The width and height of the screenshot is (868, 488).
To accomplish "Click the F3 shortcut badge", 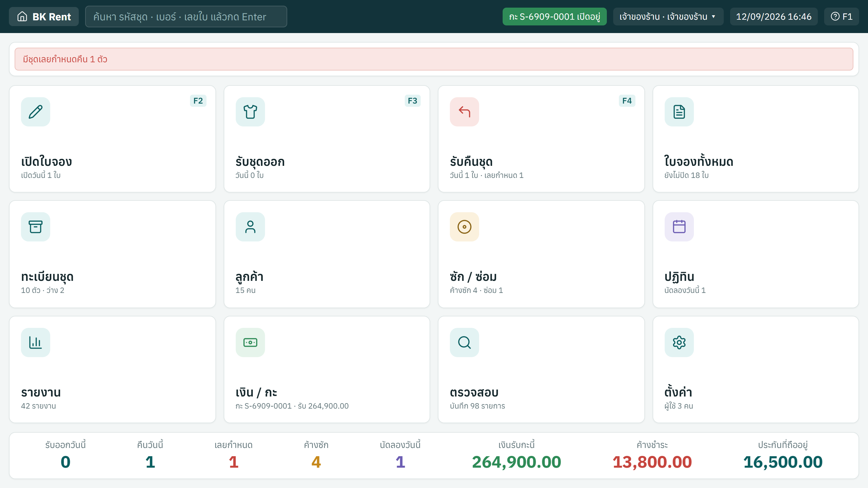I will coord(412,101).
